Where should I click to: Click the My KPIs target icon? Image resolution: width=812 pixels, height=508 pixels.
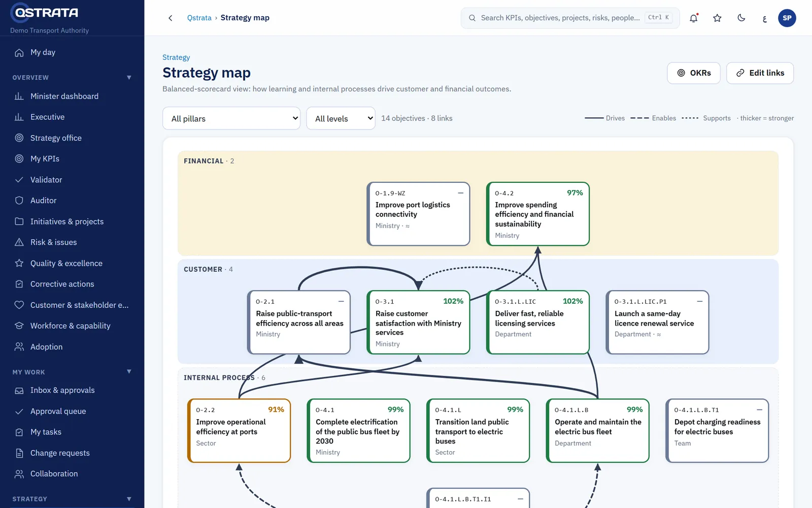coord(19,158)
